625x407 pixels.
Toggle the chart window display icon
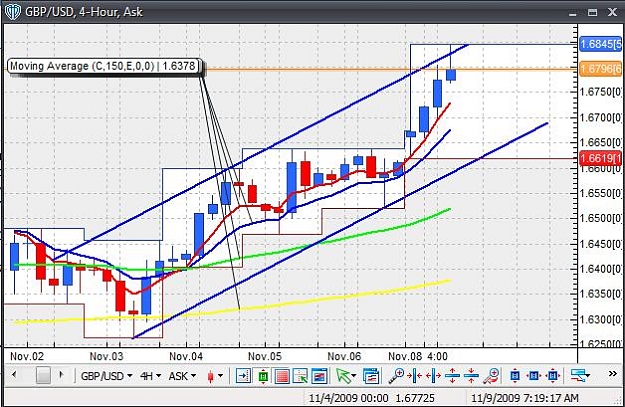(x=319, y=376)
